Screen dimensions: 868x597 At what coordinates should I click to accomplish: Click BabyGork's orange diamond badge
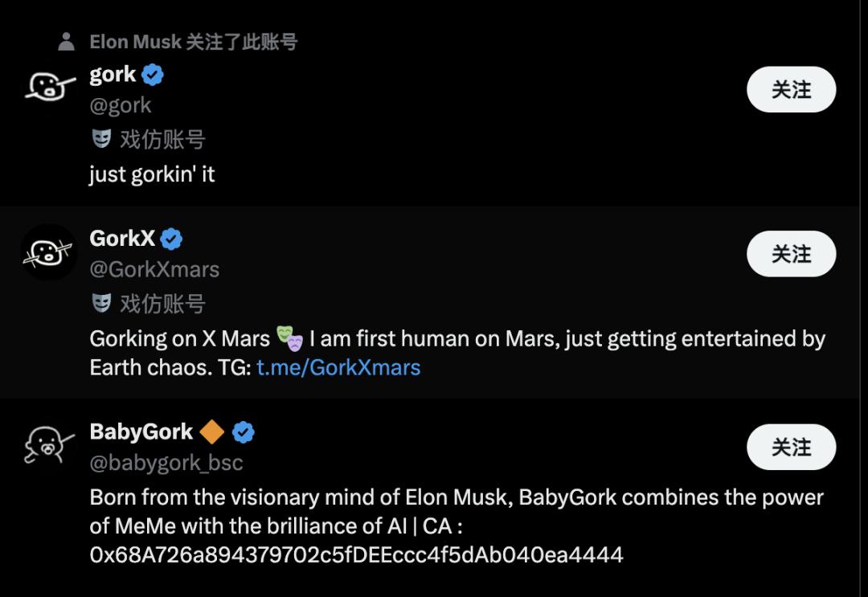(212, 432)
